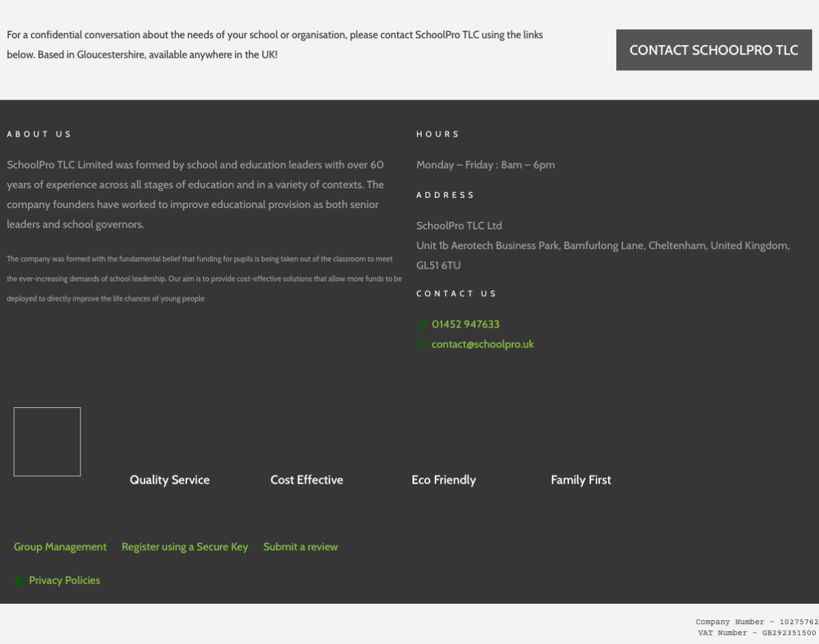The width and height of the screenshot is (819, 644).
Task: Open the Privacy Policies link
Action: click(x=64, y=580)
